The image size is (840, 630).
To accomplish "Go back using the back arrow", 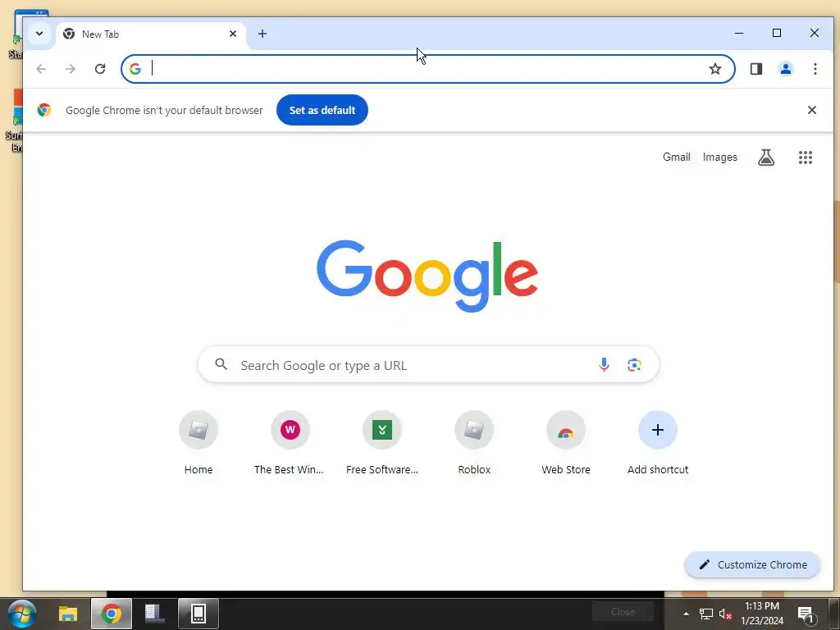I will pyautogui.click(x=41, y=69).
